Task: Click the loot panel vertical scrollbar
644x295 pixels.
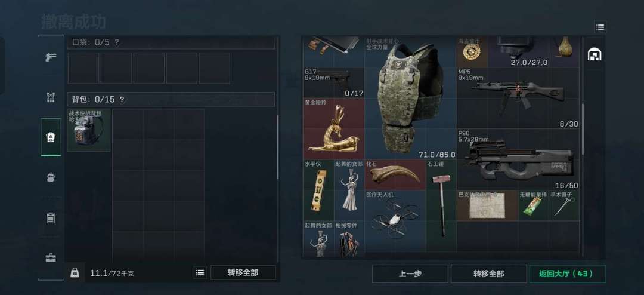Action: [x=583, y=129]
